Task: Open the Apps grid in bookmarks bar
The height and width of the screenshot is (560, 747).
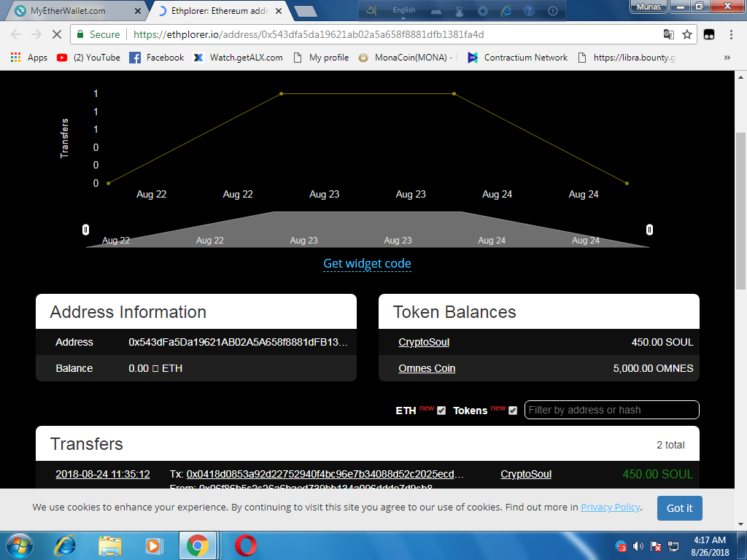Action: [29, 58]
